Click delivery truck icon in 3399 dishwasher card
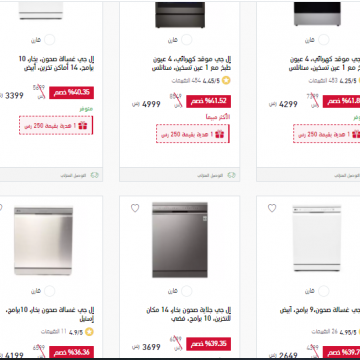Image resolution: width=360 pixels, height=360 pixels. pyautogui.click(x=95, y=175)
